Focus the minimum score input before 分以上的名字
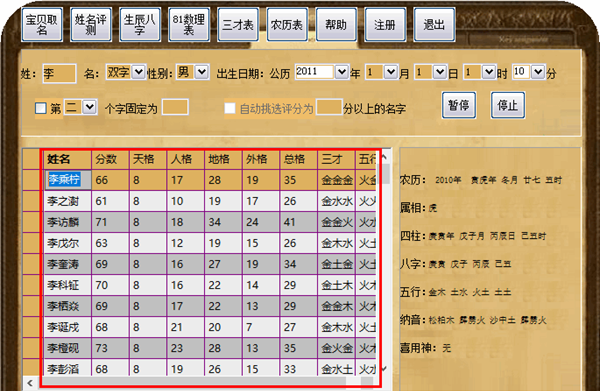This screenshot has height=391, width=600. click(329, 107)
